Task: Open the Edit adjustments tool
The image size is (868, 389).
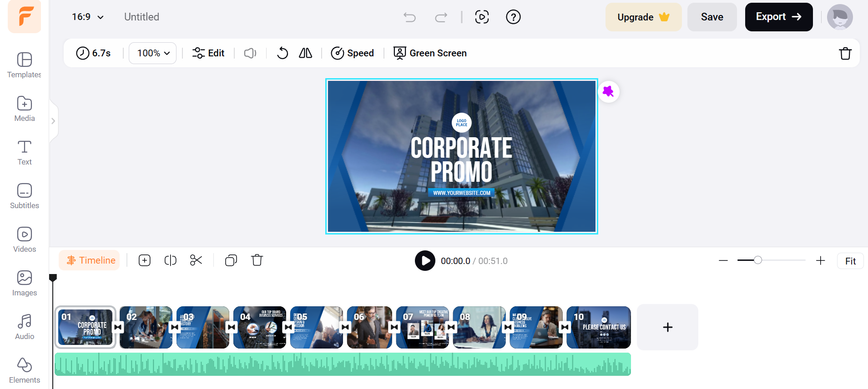Action: [x=208, y=53]
